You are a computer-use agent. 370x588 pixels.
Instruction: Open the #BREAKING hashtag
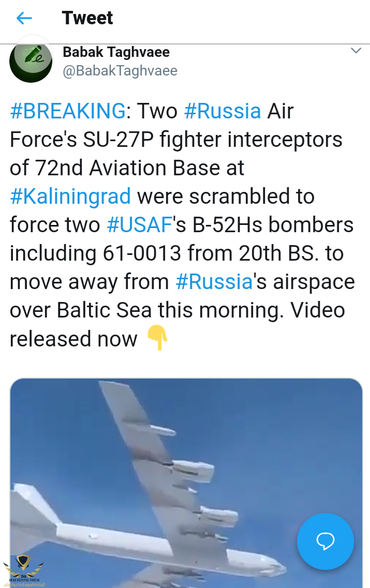(x=68, y=111)
